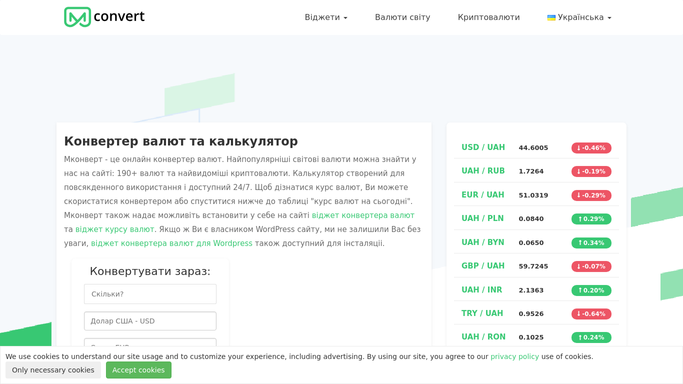Go to Валюти світу page
This screenshot has width=683, height=384.
pos(402,17)
